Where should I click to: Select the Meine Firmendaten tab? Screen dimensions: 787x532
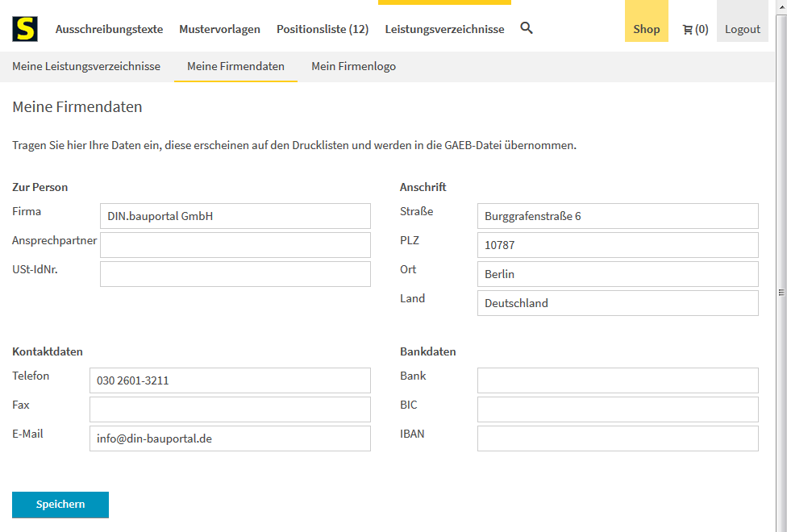[x=235, y=66]
